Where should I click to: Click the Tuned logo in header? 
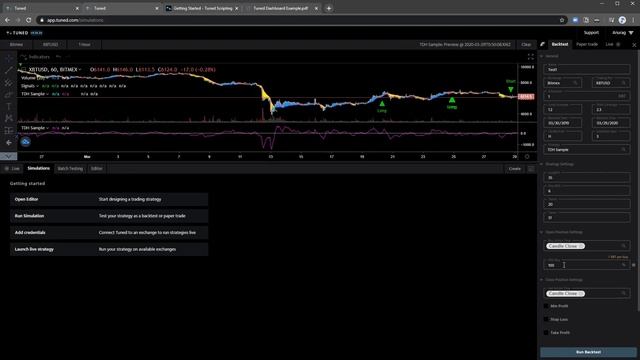[17, 33]
